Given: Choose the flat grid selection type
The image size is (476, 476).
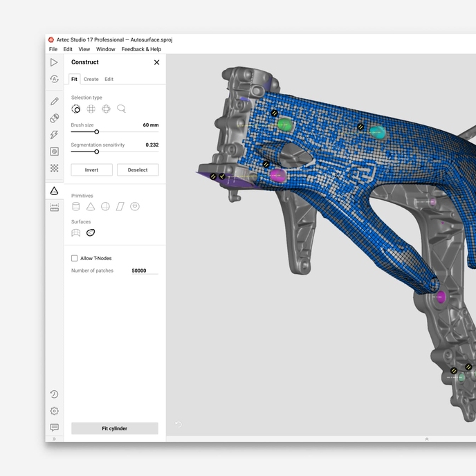Looking at the screenshot, I should tap(91, 109).
